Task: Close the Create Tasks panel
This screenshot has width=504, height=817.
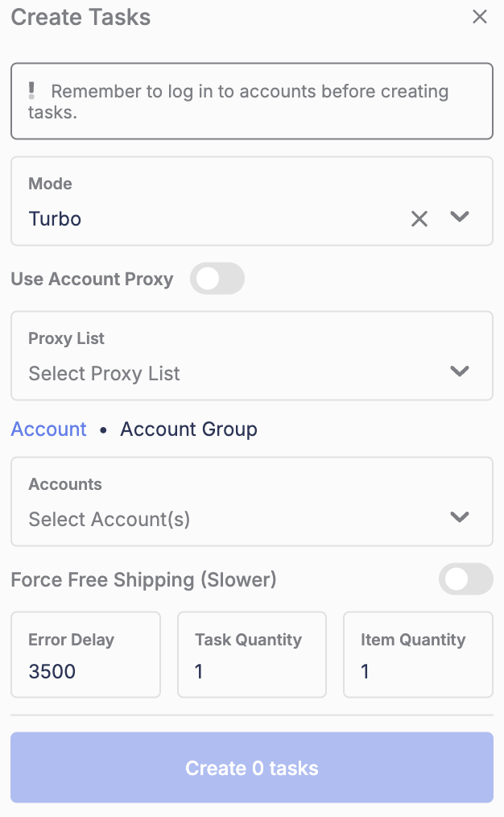Action: (x=480, y=17)
